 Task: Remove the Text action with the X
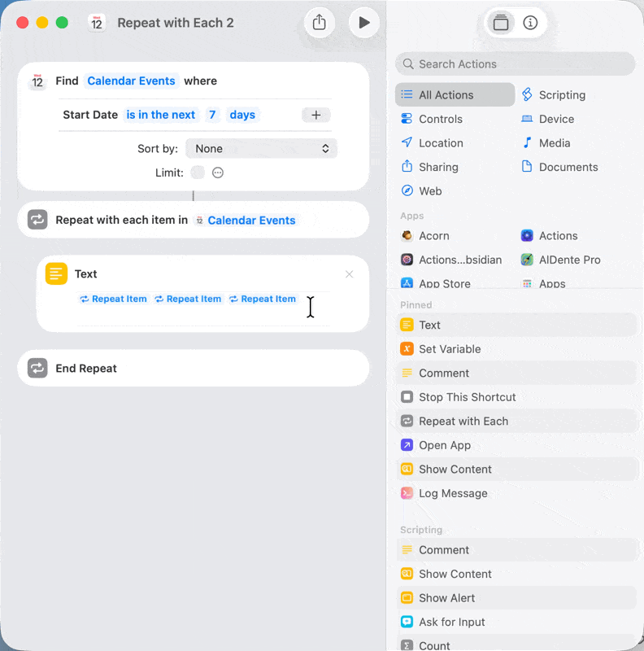point(349,274)
